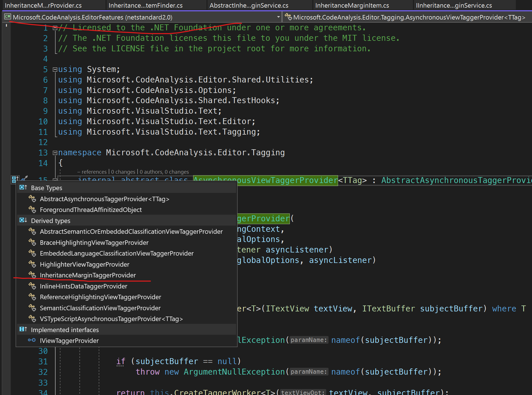The width and height of the screenshot is (532, 395).
Task: Click the 'where' keyword in method signature
Action: 504,309
